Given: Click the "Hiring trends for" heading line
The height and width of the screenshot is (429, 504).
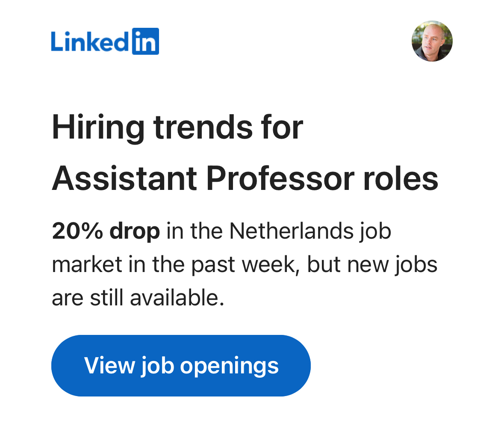Looking at the screenshot, I should pyautogui.click(x=177, y=128).
